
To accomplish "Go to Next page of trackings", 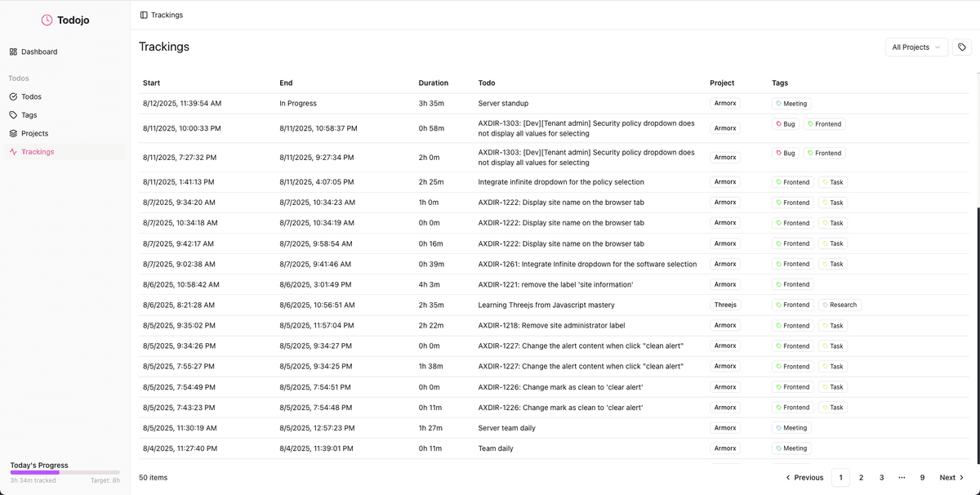I will click(x=951, y=477).
